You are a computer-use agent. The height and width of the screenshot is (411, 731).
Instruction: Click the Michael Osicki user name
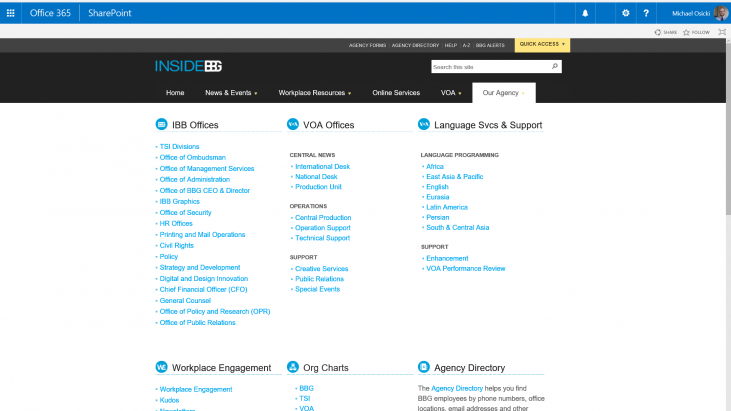pyautogui.click(x=691, y=14)
